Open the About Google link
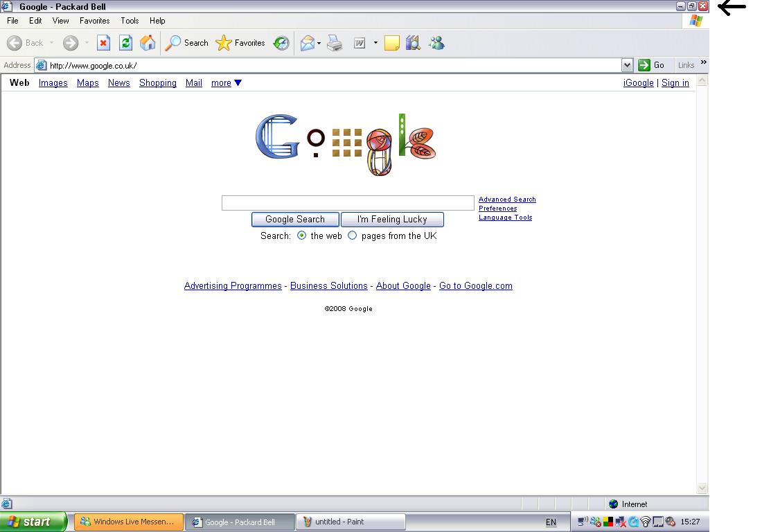Screen dimensions: 762x532 [403, 285]
